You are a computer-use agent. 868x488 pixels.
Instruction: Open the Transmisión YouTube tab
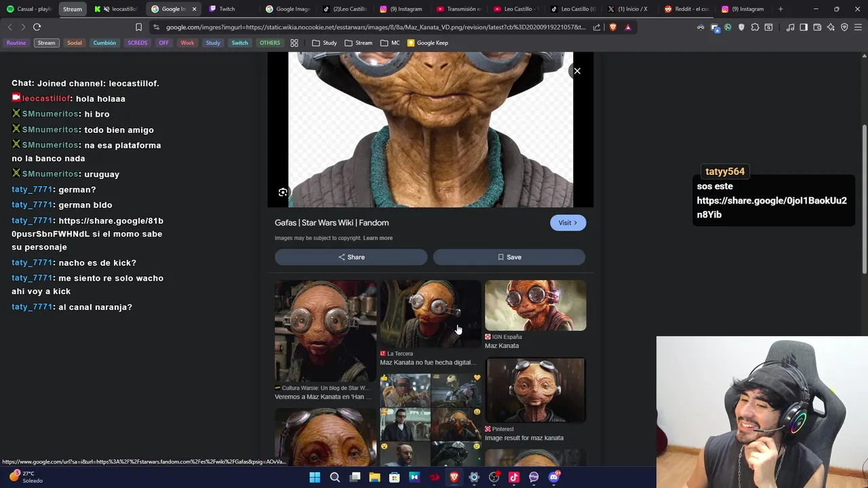[x=458, y=9]
